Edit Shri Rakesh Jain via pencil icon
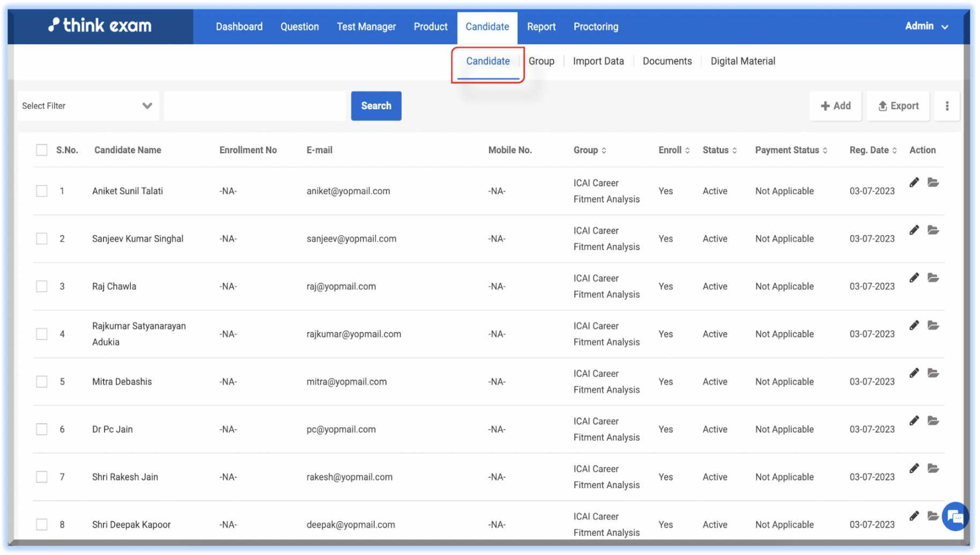This screenshot has width=980, height=555. click(x=914, y=469)
